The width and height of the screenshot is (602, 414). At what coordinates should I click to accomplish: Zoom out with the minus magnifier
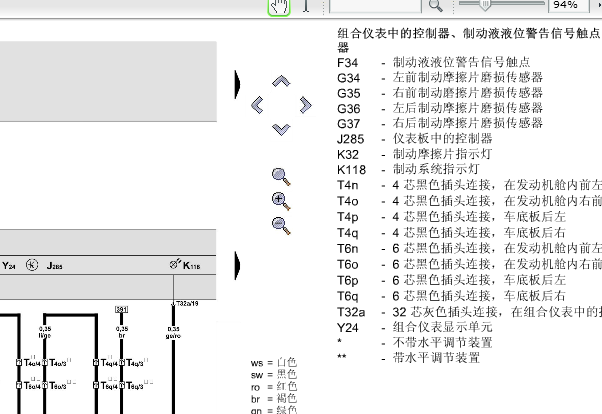pos(281,225)
